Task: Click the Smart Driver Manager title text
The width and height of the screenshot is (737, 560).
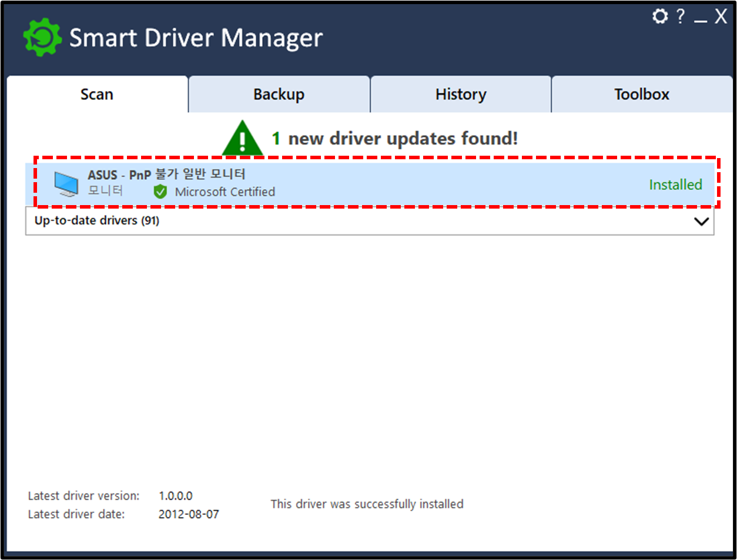Action: point(196,38)
